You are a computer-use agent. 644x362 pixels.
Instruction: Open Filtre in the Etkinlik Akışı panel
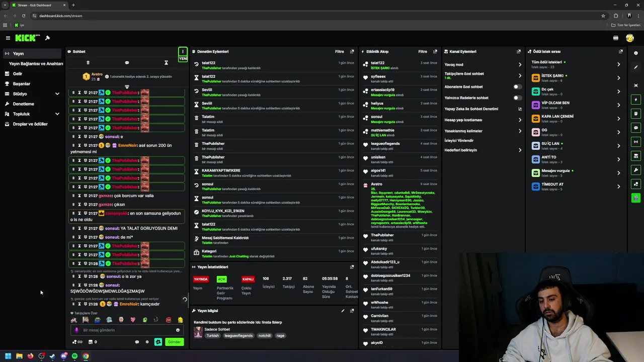(423, 51)
